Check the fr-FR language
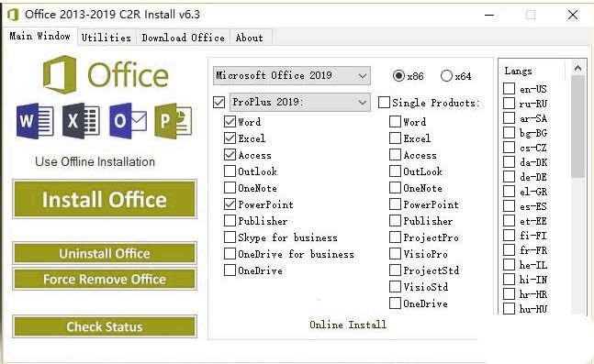The image size is (594, 364). pos(509,250)
